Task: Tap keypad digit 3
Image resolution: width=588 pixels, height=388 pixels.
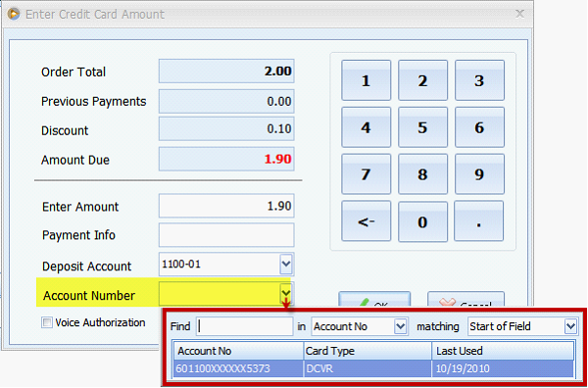Action: [x=479, y=80]
